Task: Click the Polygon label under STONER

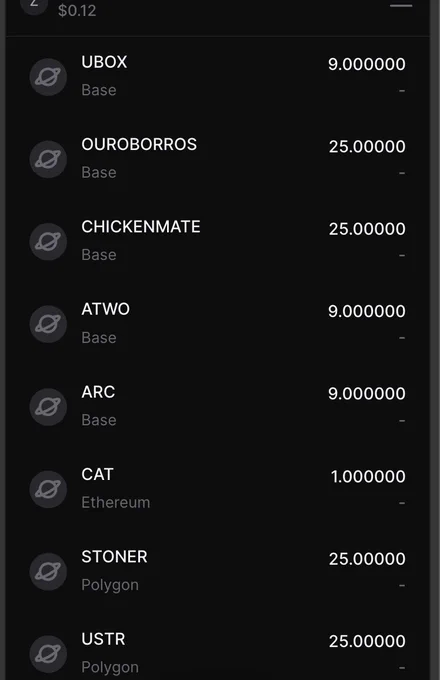Action: 110,585
